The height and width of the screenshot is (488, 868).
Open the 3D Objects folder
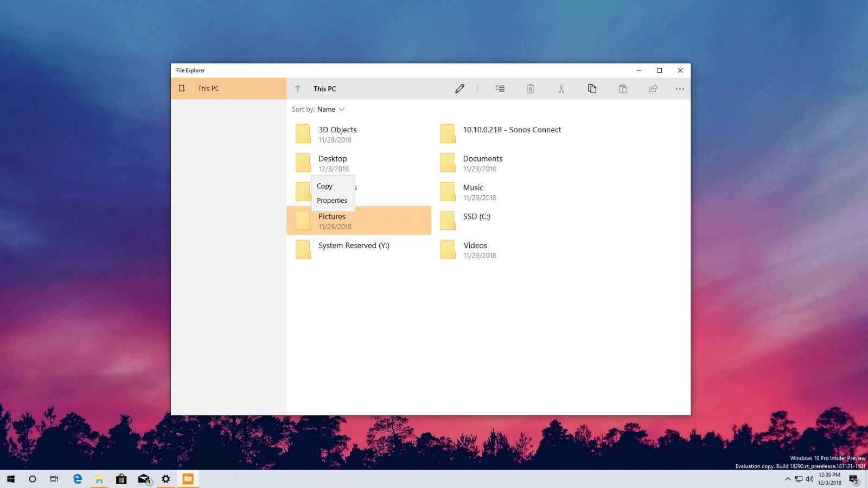[x=337, y=130]
